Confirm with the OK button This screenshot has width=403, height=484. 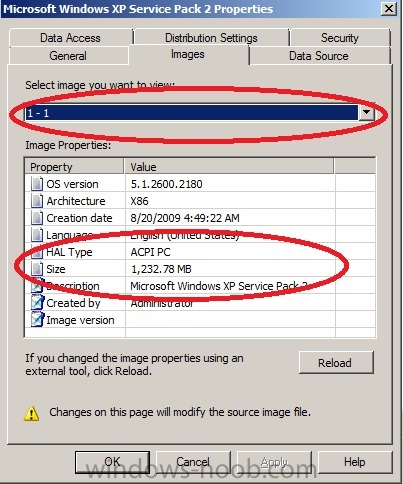click(x=112, y=462)
